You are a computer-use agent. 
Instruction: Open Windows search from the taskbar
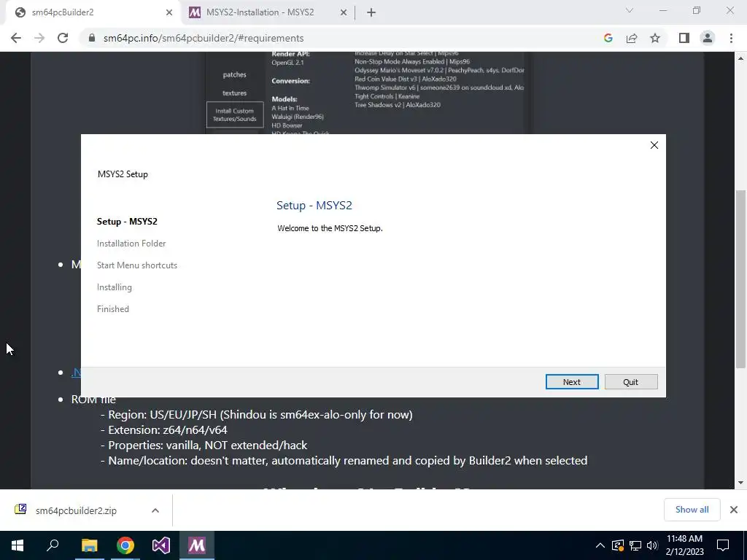[53, 545]
